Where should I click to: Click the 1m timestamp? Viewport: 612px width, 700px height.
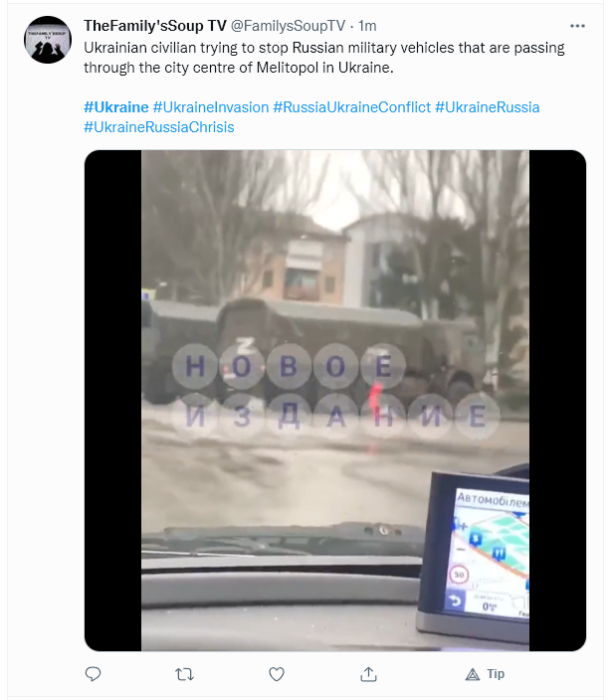(x=367, y=26)
